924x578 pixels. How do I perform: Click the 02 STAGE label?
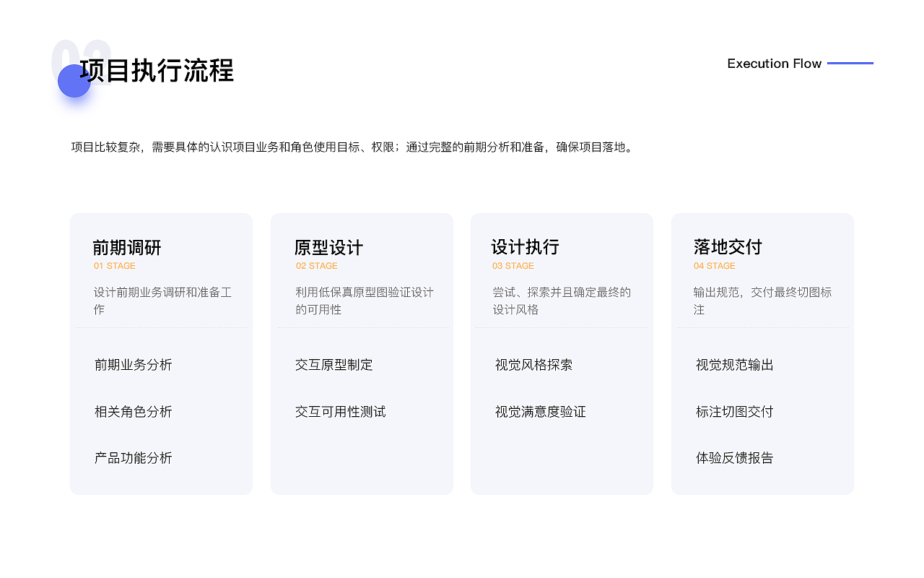click(x=316, y=266)
